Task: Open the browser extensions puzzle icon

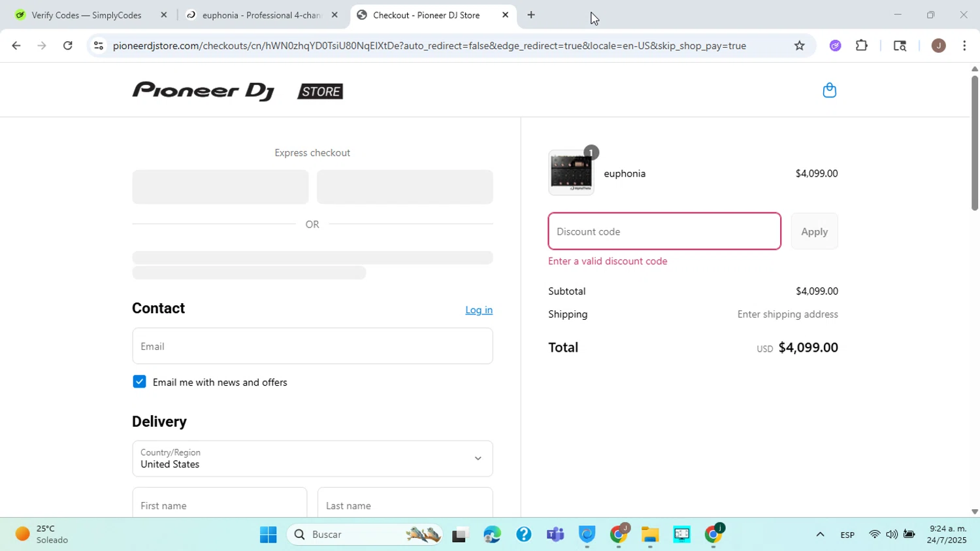Action: pos(862,46)
